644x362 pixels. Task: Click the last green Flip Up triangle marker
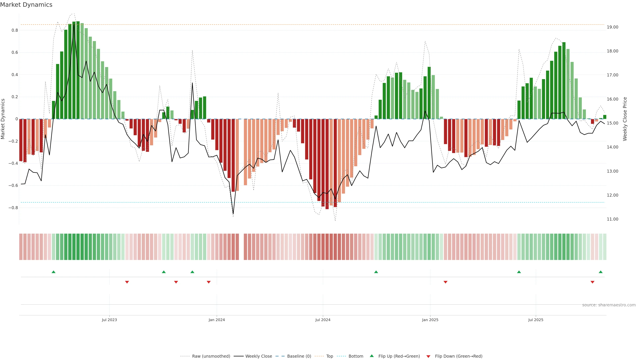pyautogui.click(x=601, y=272)
